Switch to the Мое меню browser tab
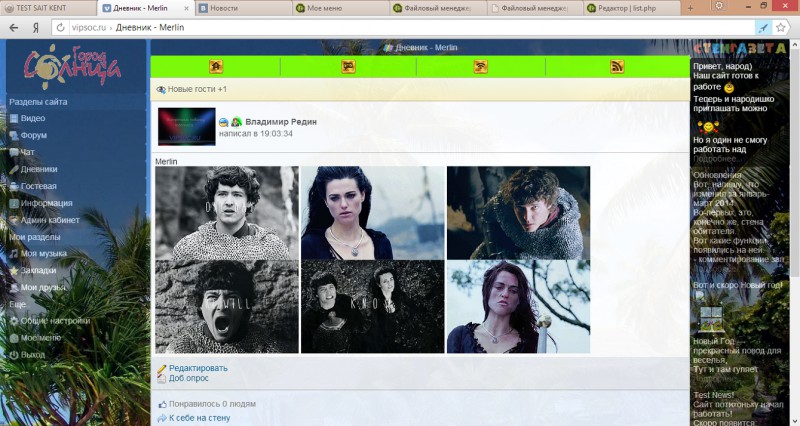800x426 pixels. (341, 8)
